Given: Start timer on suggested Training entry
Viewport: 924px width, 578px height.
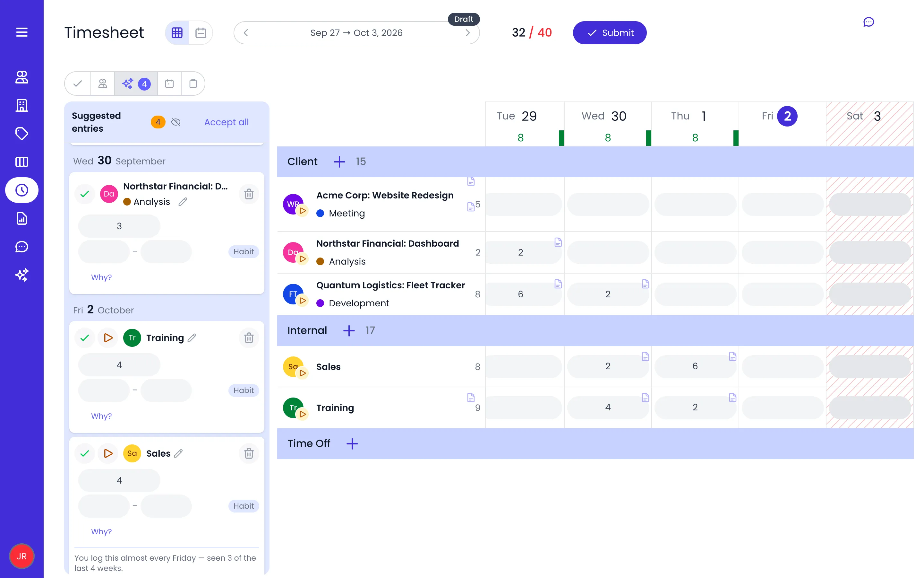Looking at the screenshot, I should coord(108,337).
